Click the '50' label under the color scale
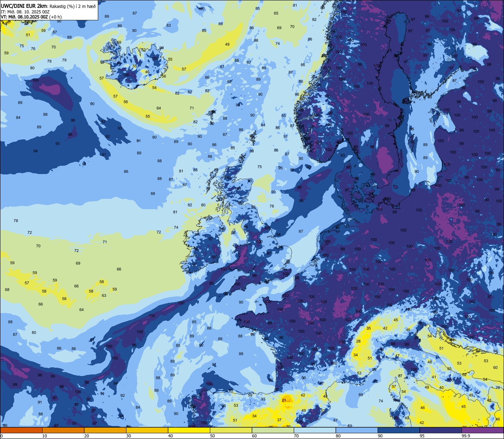Screen dimensions: 504x439 [212, 436]
